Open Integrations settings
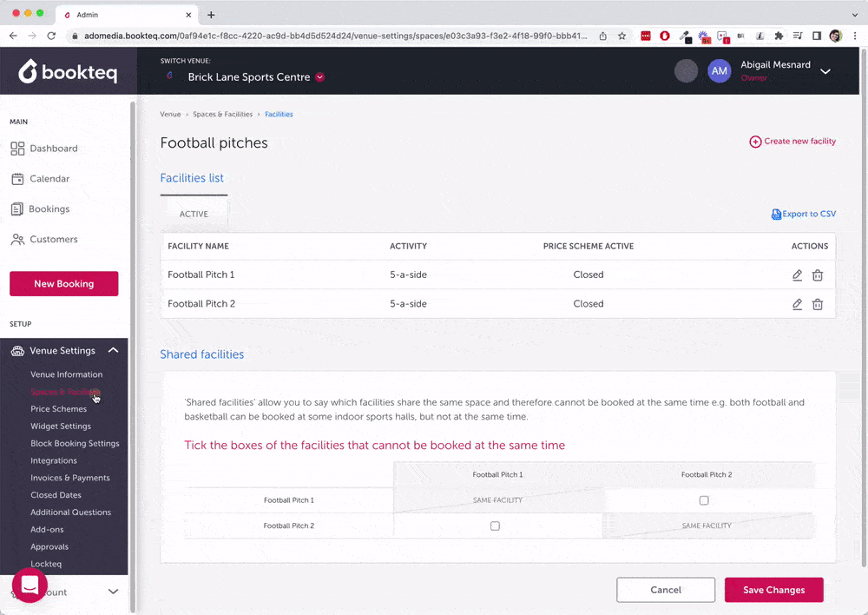Image resolution: width=868 pixels, height=615 pixels. [x=54, y=460]
